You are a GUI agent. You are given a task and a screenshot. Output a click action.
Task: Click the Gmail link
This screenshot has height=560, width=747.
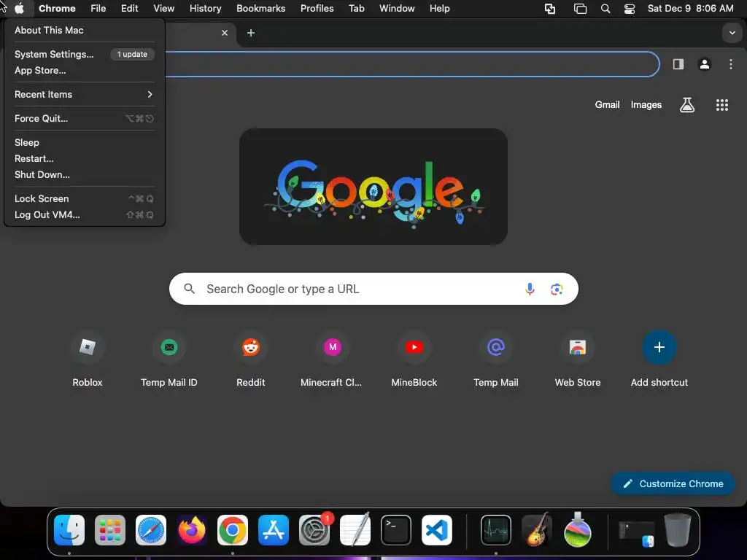607,105
